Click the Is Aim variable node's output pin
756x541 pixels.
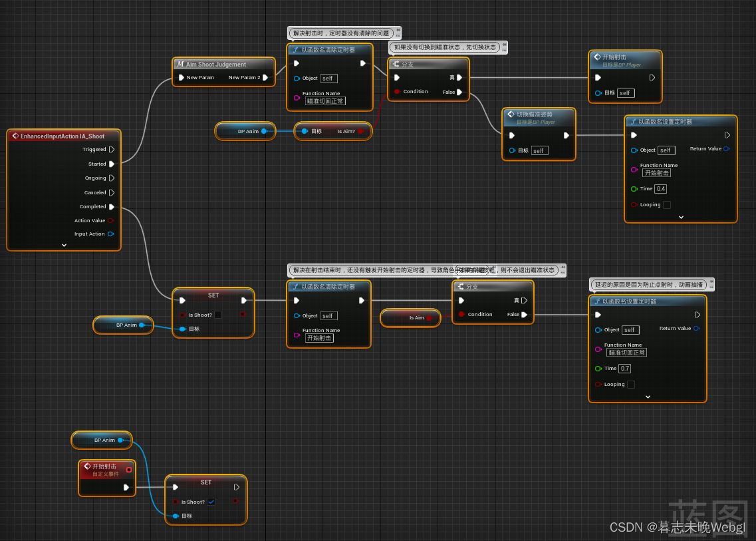(429, 318)
